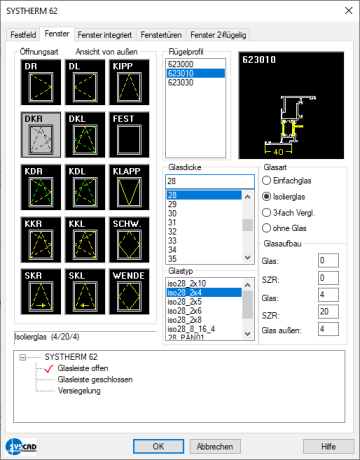Select the KLAPP opening type icon
Image resolution: width=360 pixels, height=460 pixels.
[x=129, y=187]
